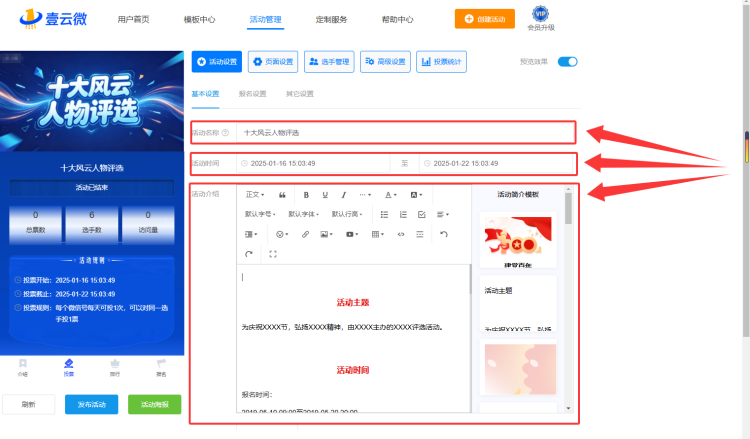Insert blockquote using quote icon
The height and width of the screenshot is (439, 750).
tap(282, 195)
